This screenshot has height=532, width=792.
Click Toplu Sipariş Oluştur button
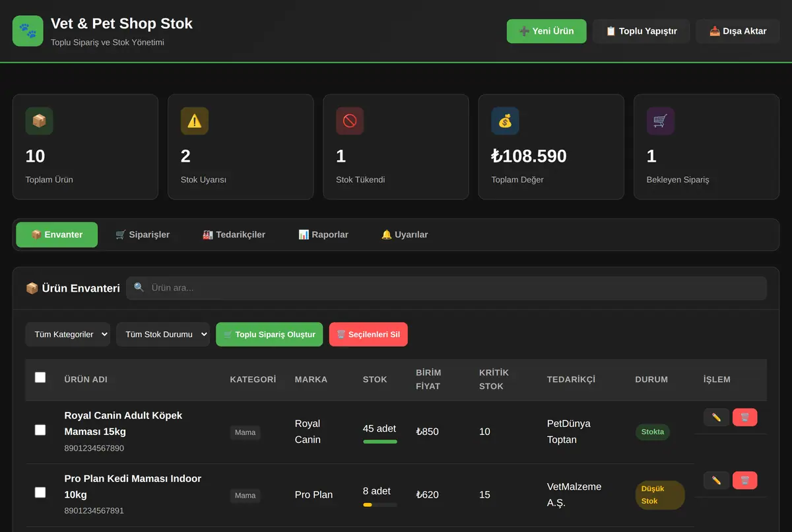(x=269, y=334)
